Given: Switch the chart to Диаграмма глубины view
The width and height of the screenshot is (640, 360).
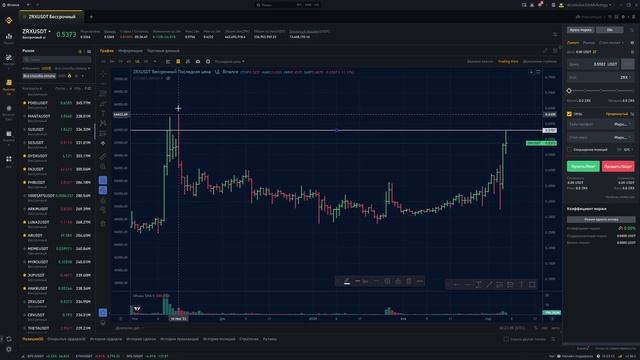Looking at the screenshot, I should coord(540,62).
